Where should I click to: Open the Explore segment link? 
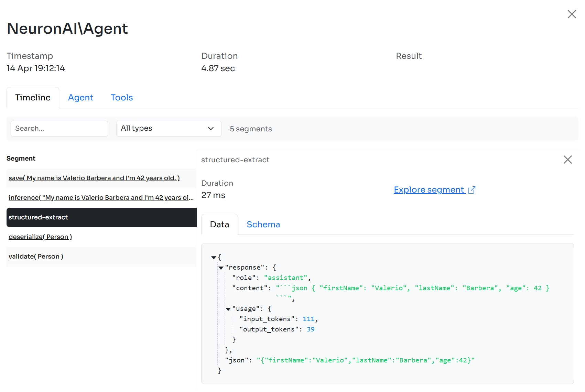(x=429, y=190)
